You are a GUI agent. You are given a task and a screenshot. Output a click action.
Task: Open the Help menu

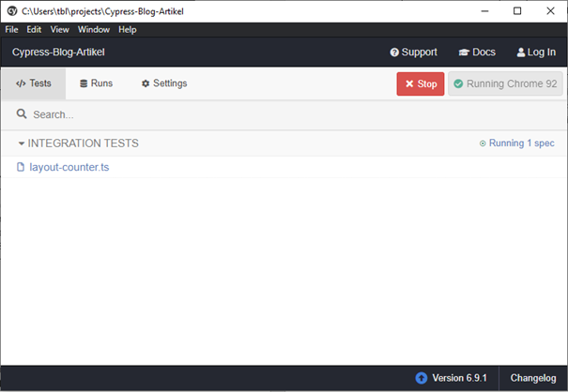tap(127, 30)
